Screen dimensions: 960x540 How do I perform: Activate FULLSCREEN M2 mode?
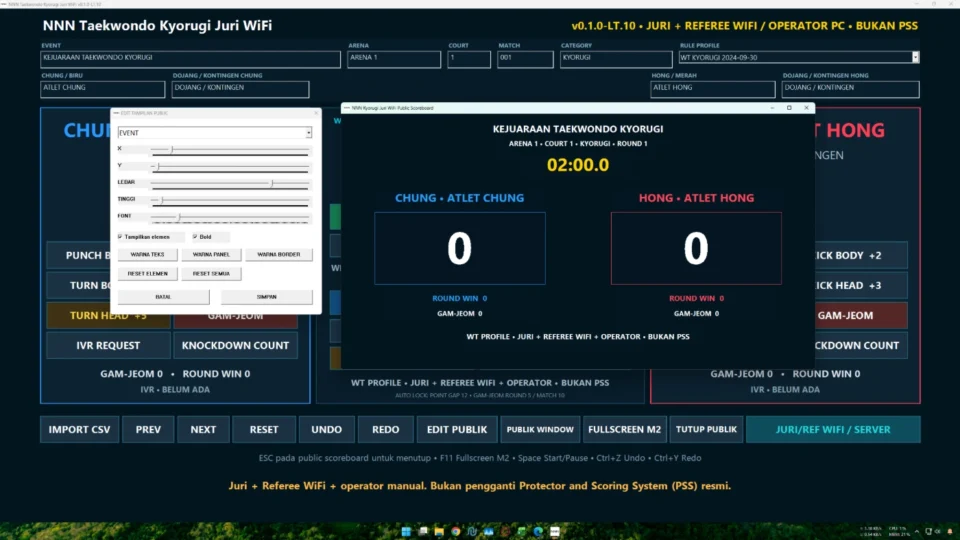tap(624, 430)
